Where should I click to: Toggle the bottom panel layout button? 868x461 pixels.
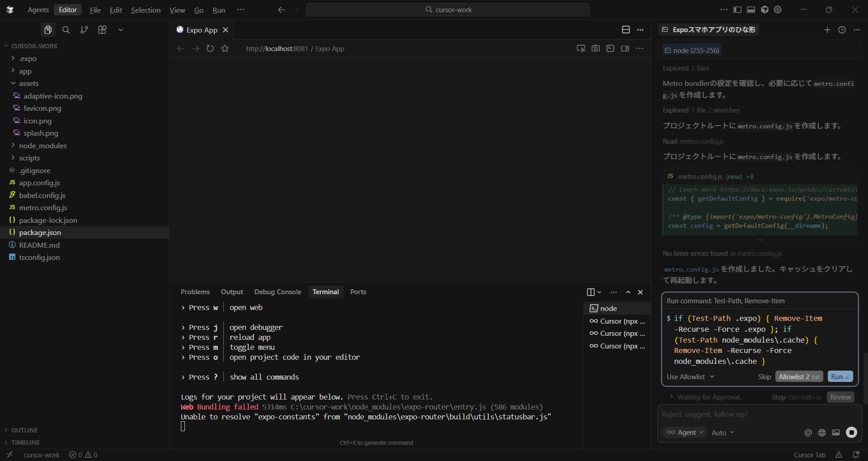(x=751, y=9)
